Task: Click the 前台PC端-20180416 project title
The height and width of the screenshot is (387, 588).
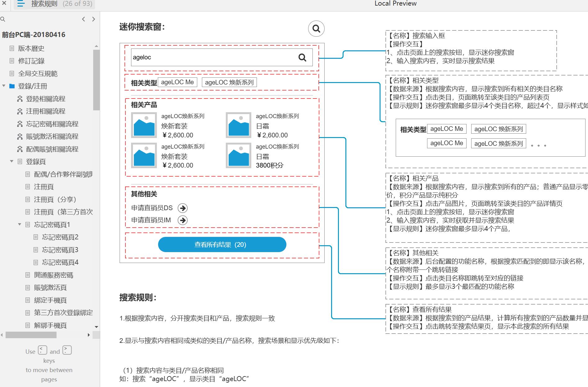Action: point(34,35)
